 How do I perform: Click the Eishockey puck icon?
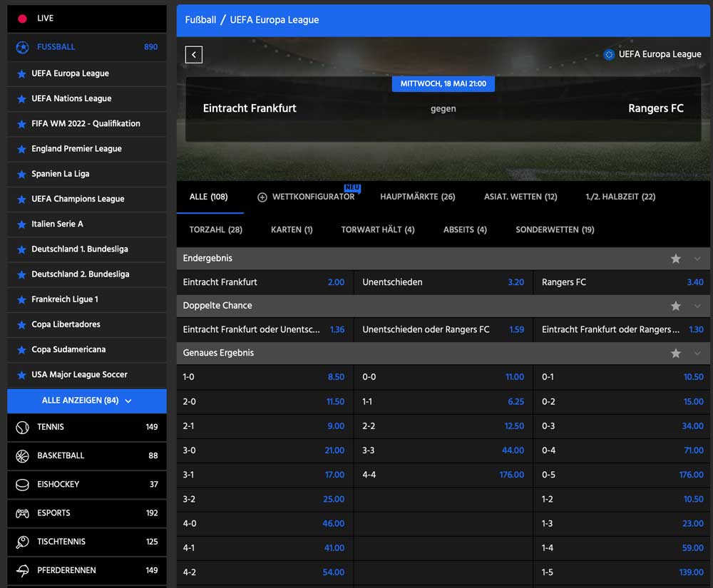coord(22,485)
